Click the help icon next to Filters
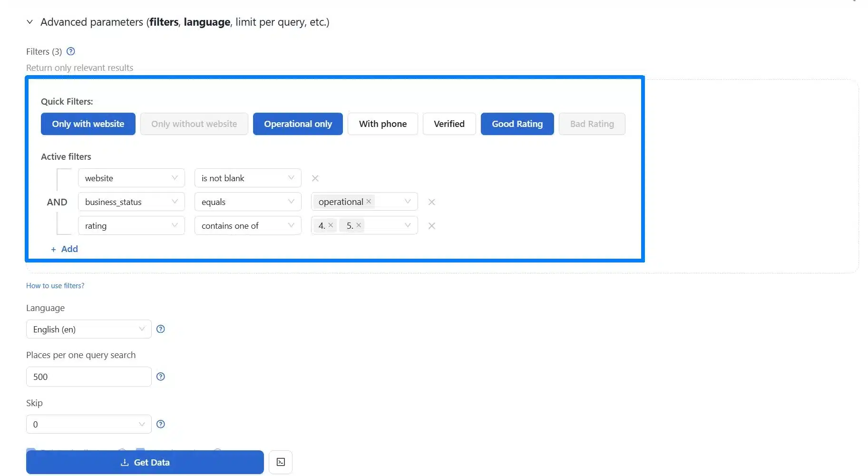The height and width of the screenshot is (476, 868). 71,51
